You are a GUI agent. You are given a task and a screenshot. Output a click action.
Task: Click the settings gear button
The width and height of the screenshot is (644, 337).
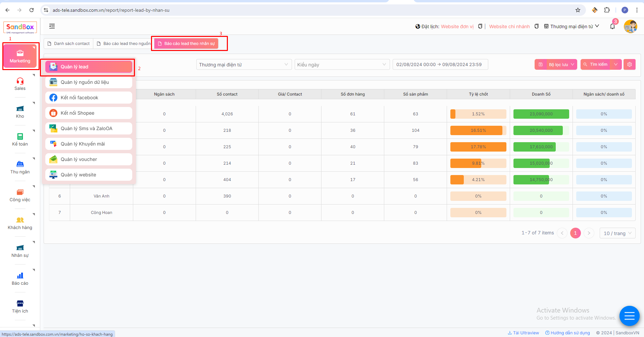click(x=629, y=64)
